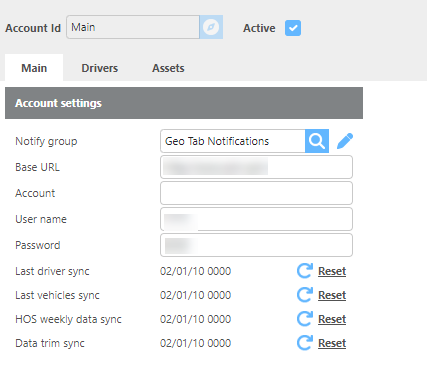This screenshot has width=427, height=371.
Task: Switch to the Drivers tab
Action: coord(100,68)
